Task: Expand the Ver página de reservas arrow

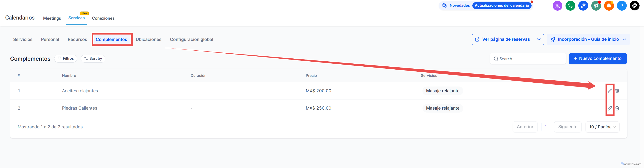Action: click(538, 39)
